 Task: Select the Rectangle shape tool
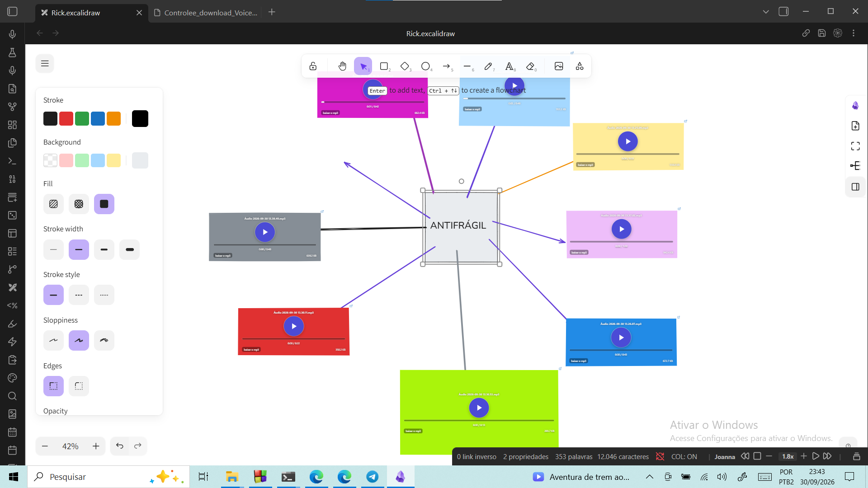[384, 66]
